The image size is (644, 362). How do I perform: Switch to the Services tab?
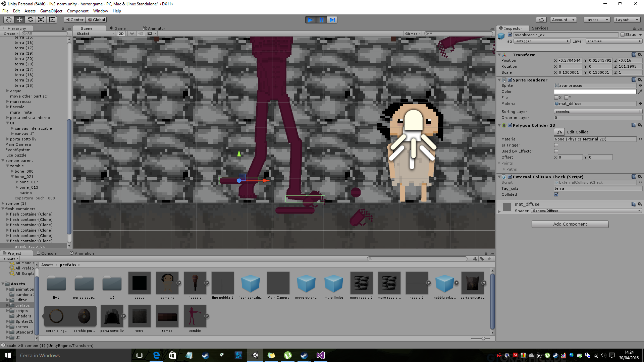point(540,28)
